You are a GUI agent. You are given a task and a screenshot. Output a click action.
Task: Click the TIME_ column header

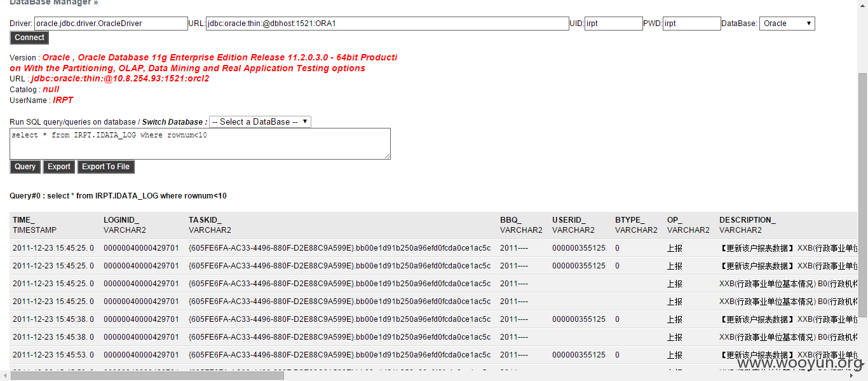coord(24,220)
